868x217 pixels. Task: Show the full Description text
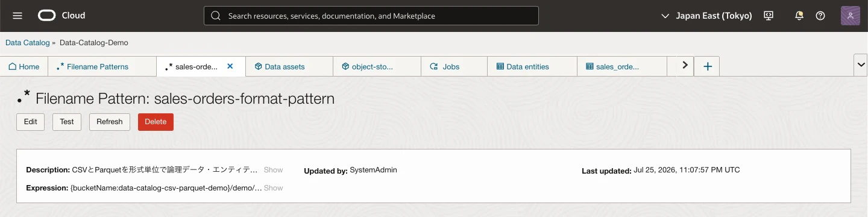[273, 170]
